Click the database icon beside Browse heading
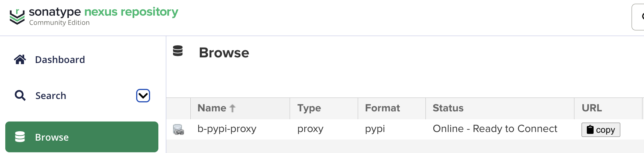 tap(178, 51)
